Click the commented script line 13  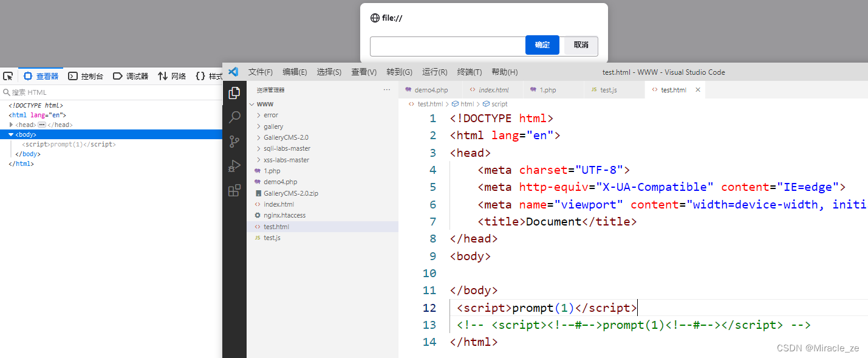point(634,325)
